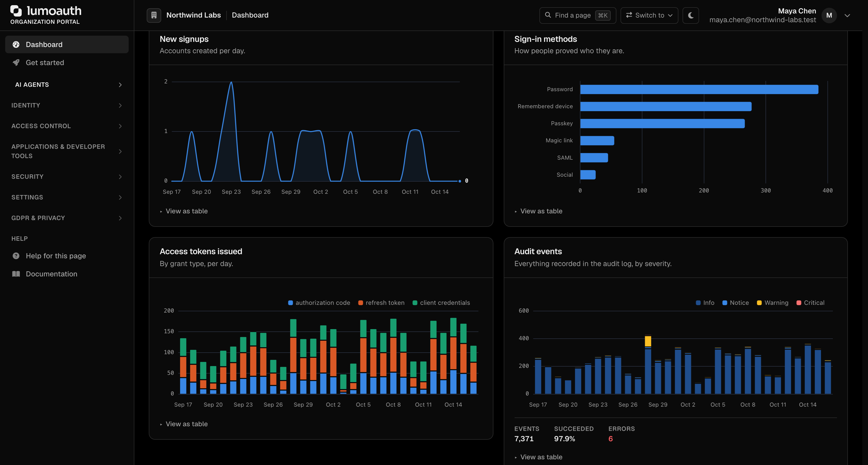Click the Northwind Labs building icon
Screen dimensions: 868x465
154,15
